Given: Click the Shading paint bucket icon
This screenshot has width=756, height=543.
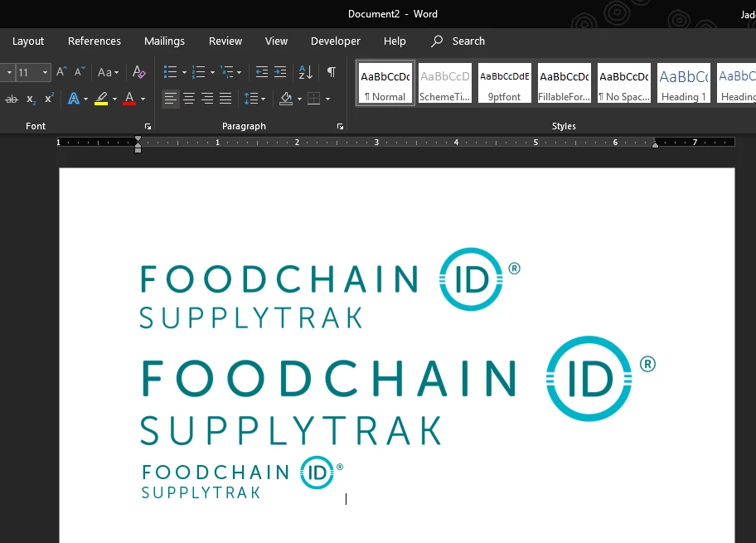Looking at the screenshot, I should click(286, 99).
